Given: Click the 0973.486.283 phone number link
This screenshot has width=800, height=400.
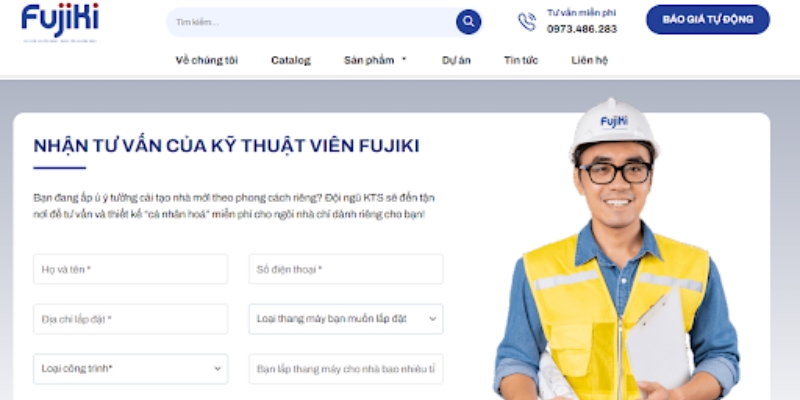Looking at the screenshot, I should click(x=582, y=29).
